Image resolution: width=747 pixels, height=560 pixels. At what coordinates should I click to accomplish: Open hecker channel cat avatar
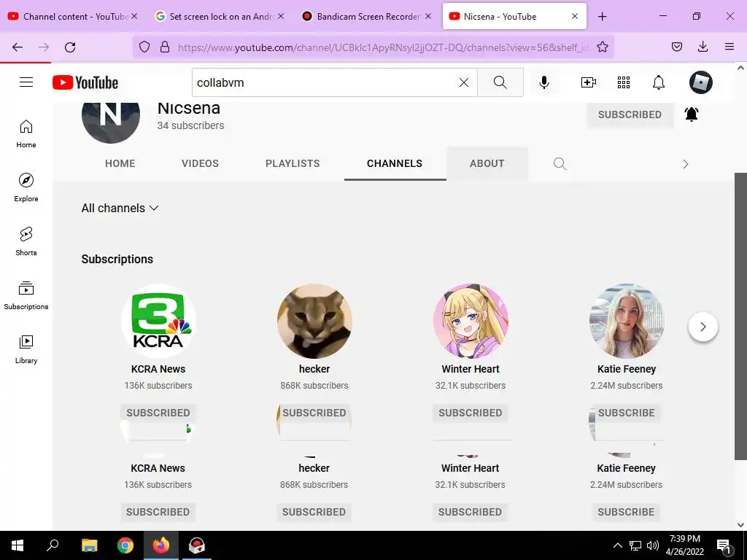click(x=314, y=322)
